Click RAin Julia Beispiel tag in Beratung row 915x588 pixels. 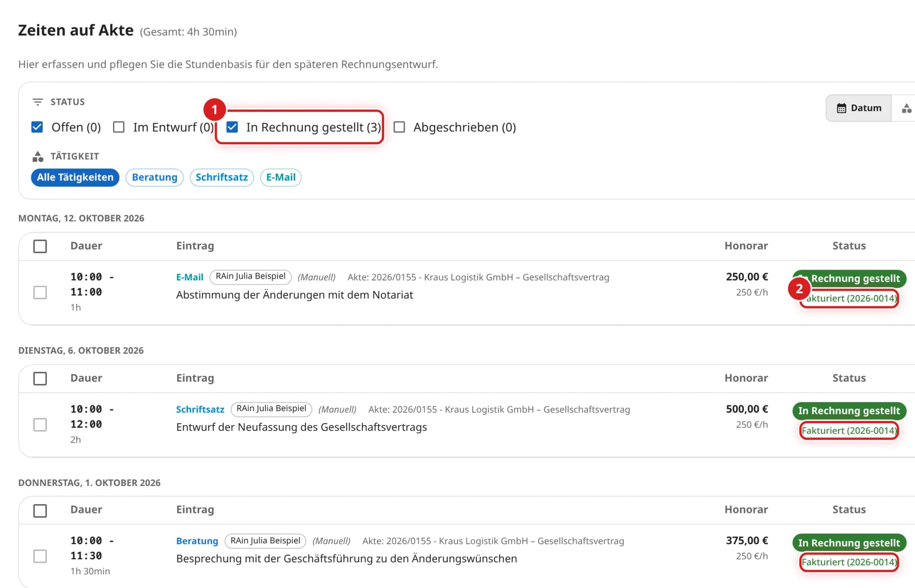(265, 541)
